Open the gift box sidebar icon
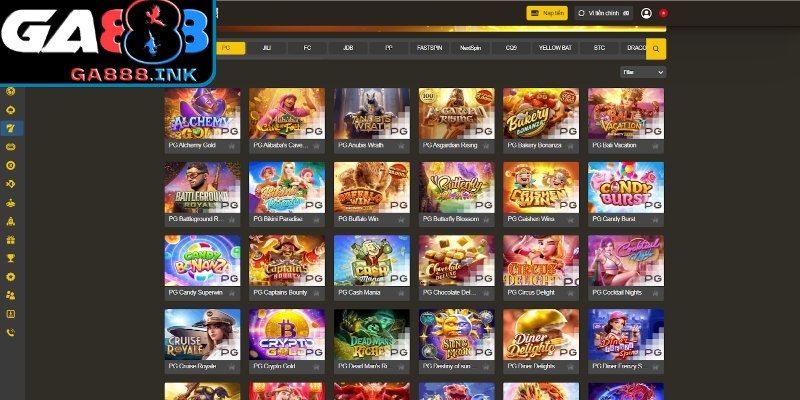The height and width of the screenshot is (400, 800). (10, 240)
